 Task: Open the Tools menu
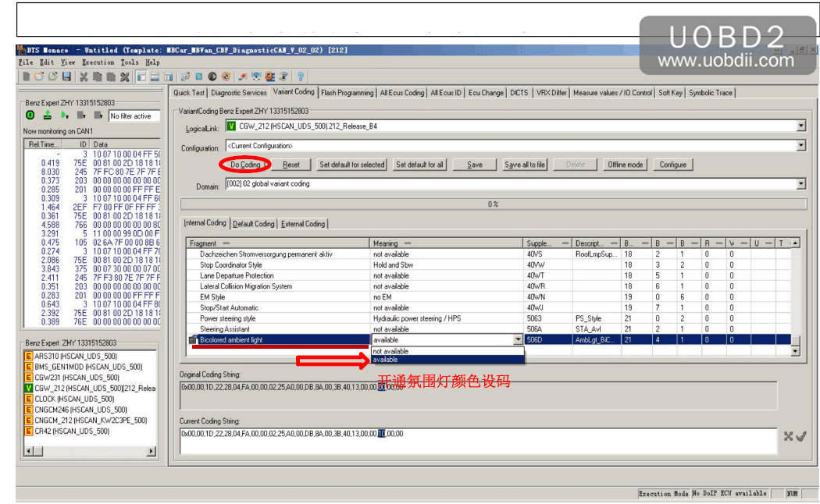click(130, 62)
